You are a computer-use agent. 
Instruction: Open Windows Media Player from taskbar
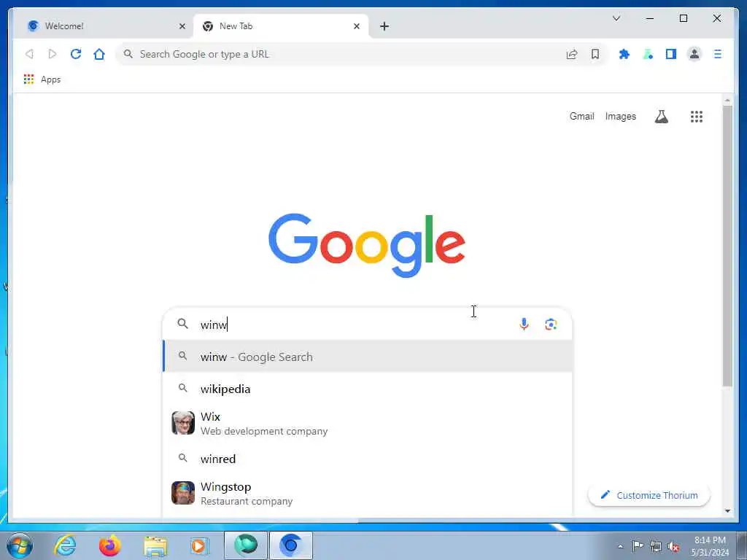tap(199, 545)
